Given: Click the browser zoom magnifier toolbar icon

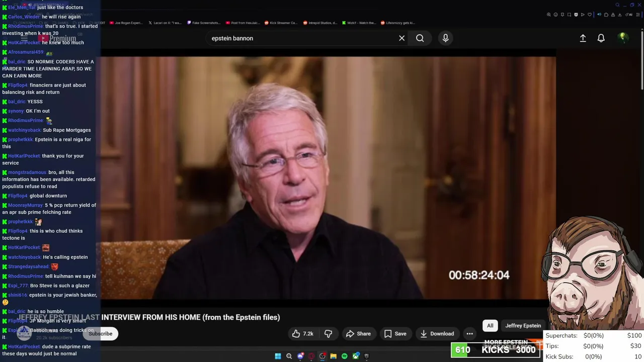Looking at the screenshot, I should tap(549, 15).
